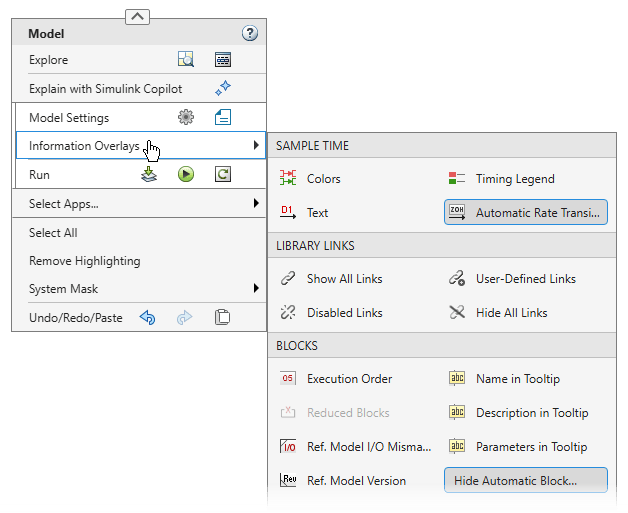The width and height of the screenshot is (628, 513).
Task: Click the Paste clipboard icon
Action: (x=222, y=317)
